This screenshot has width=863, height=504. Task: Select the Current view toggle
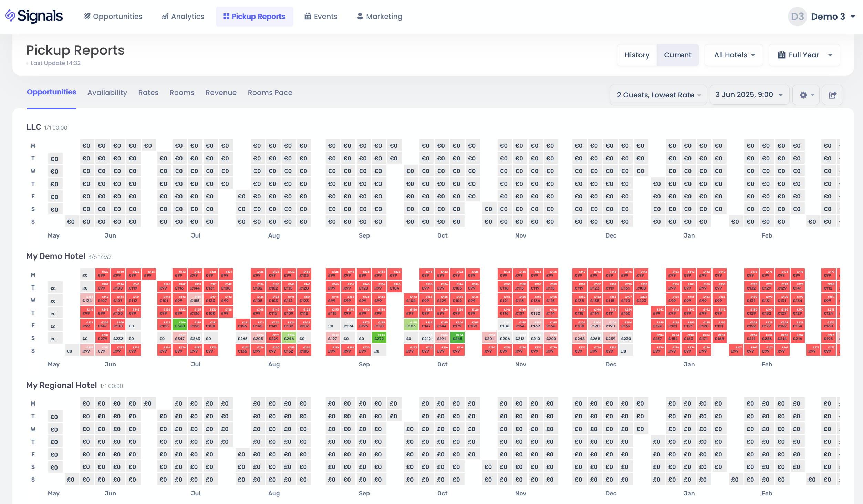tap(677, 55)
